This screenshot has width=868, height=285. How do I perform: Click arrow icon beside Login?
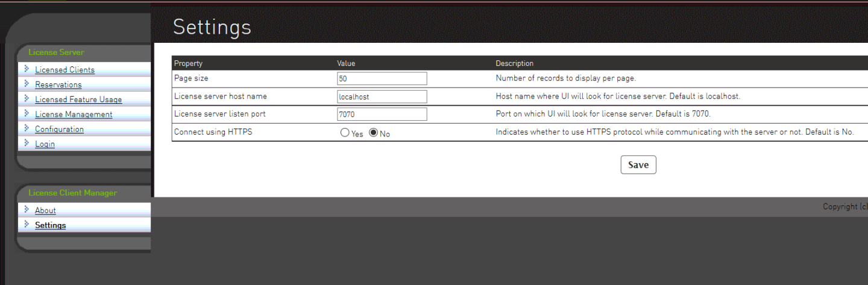coord(27,143)
